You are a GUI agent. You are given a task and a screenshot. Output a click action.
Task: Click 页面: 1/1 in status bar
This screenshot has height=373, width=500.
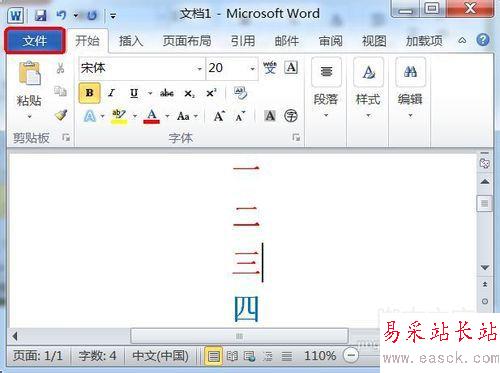[38, 356]
